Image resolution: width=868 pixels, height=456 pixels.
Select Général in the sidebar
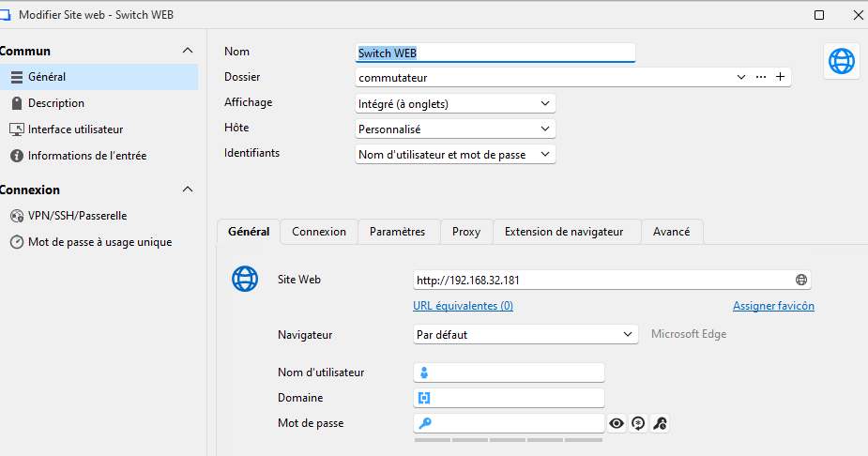tap(99, 77)
